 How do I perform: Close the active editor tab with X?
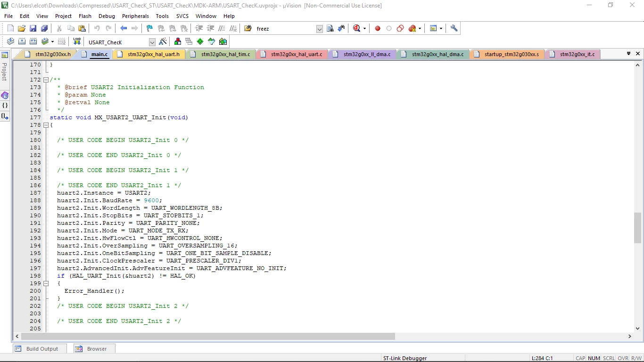(x=638, y=54)
